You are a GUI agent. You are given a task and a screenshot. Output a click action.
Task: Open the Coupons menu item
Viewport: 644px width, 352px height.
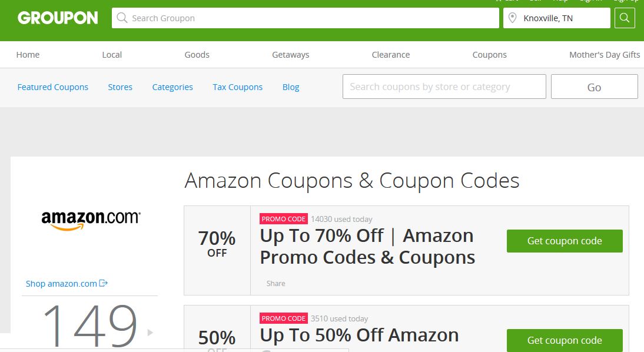pos(489,55)
